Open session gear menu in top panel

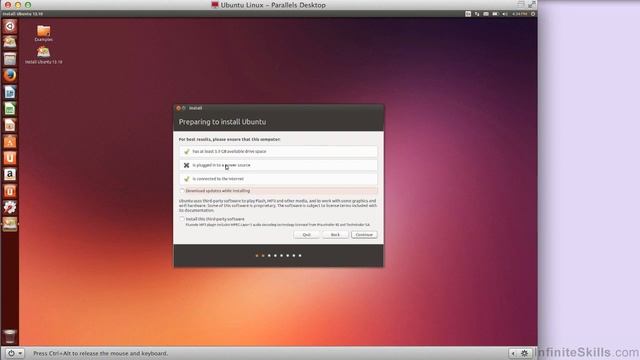[x=533, y=14]
